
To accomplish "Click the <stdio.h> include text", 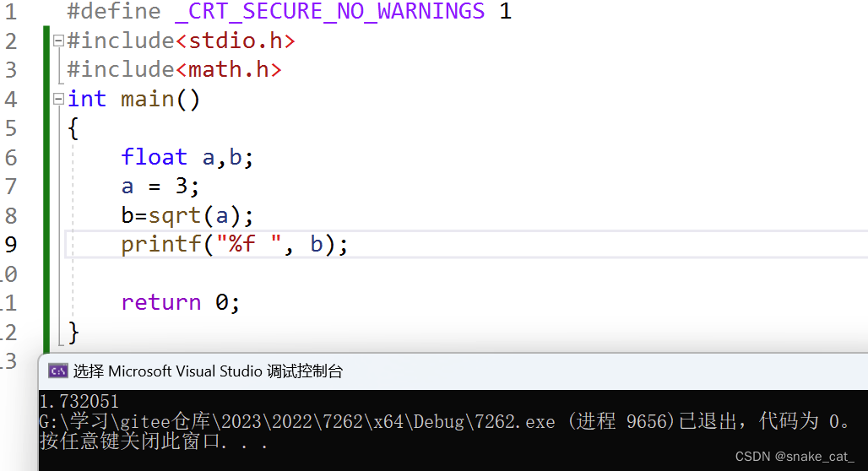I will 236,41.
